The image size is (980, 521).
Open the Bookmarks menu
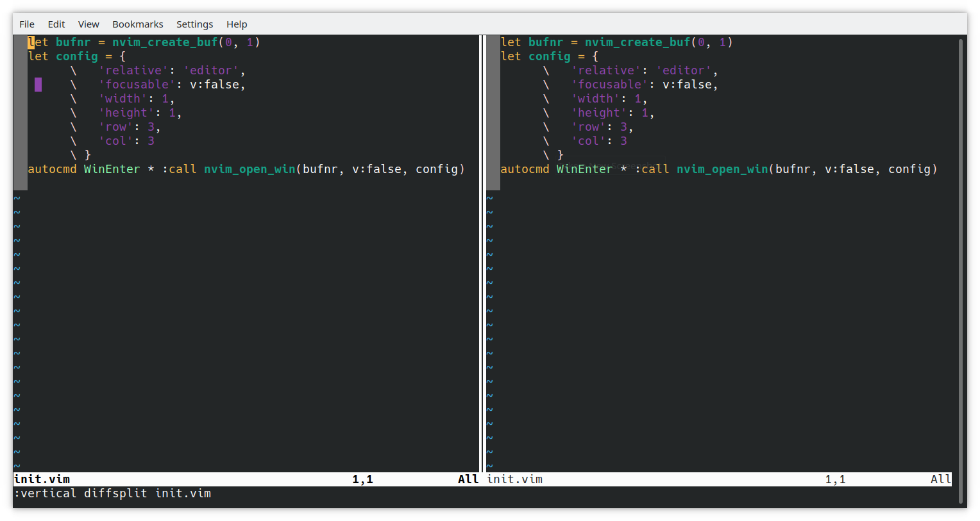pyautogui.click(x=137, y=24)
